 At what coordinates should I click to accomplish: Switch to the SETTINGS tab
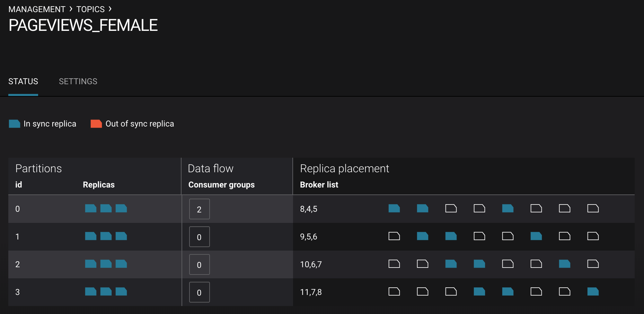tap(78, 81)
